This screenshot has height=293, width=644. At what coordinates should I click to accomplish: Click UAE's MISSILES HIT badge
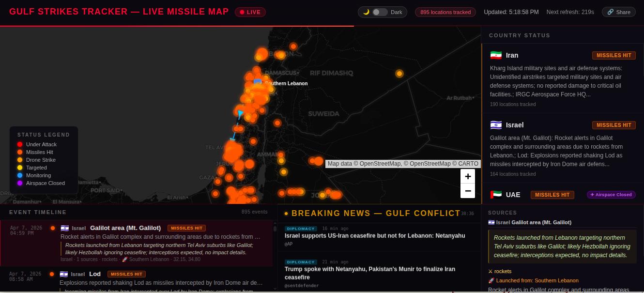click(x=552, y=195)
